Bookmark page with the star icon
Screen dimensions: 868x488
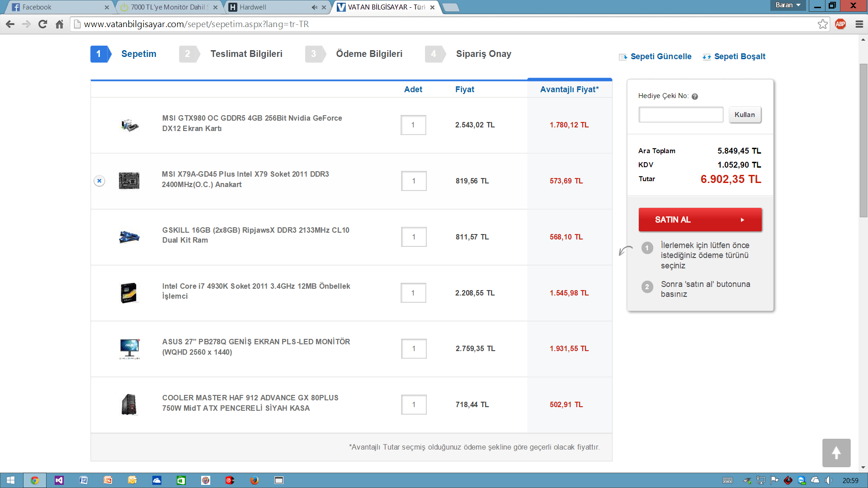(x=823, y=24)
